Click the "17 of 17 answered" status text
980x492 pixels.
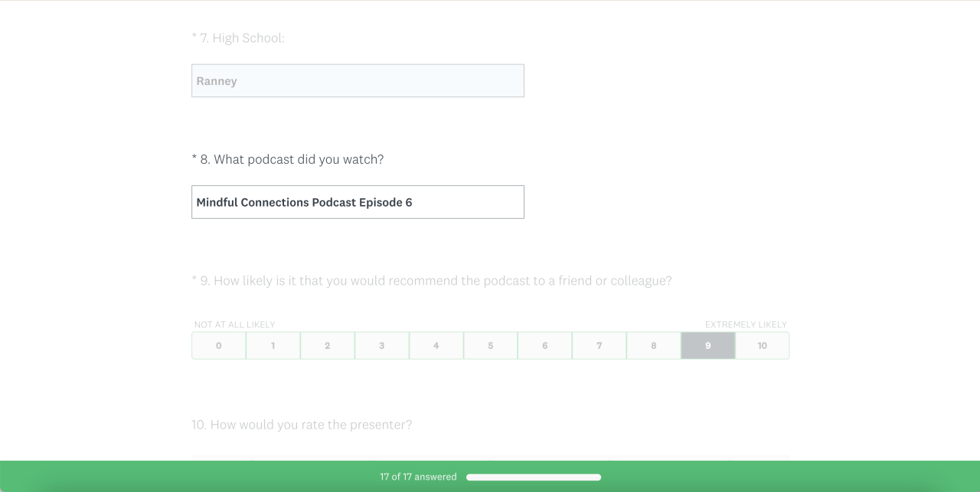[418, 477]
